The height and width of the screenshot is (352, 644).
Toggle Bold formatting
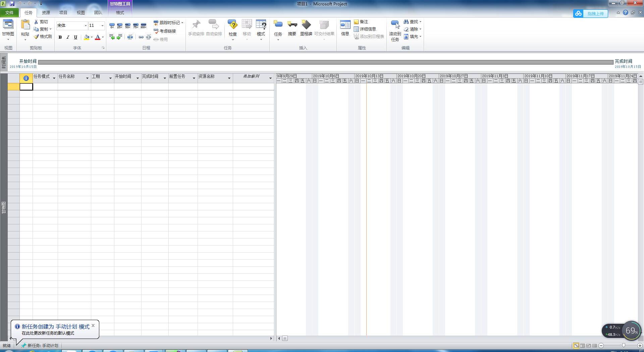tap(60, 37)
